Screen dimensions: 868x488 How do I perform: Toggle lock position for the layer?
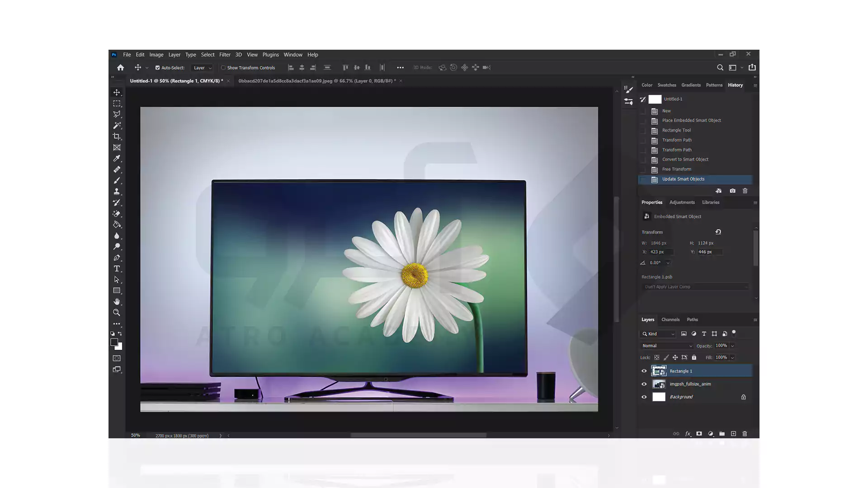coord(675,357)
